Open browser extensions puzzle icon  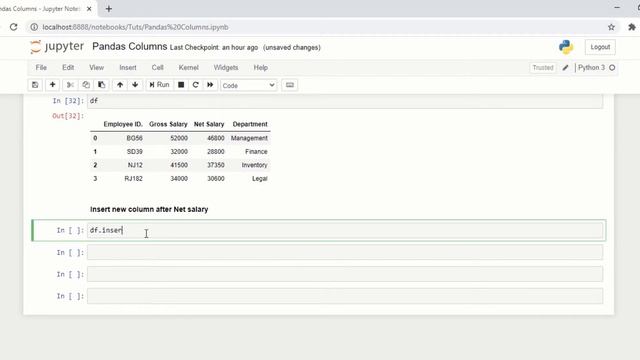[x=631, y=27]
